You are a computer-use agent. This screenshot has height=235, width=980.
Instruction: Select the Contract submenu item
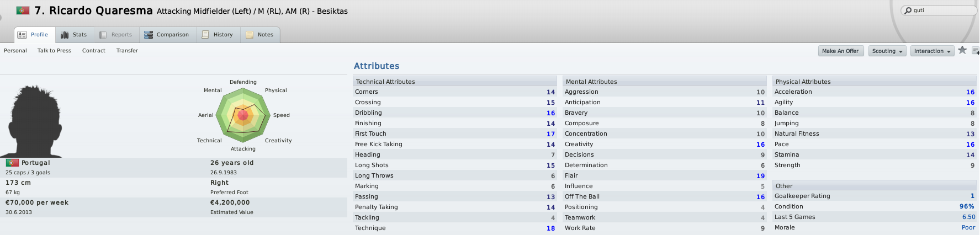(94, 51)
